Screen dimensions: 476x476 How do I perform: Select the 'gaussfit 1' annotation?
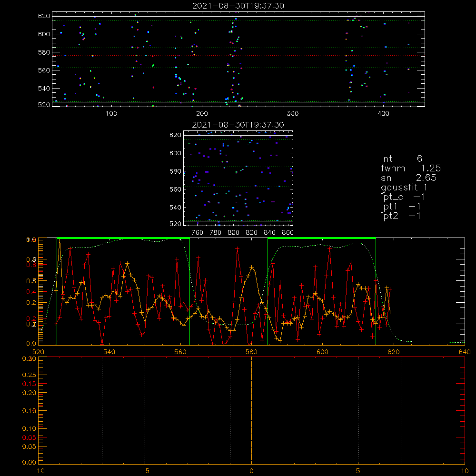(404, 187)
